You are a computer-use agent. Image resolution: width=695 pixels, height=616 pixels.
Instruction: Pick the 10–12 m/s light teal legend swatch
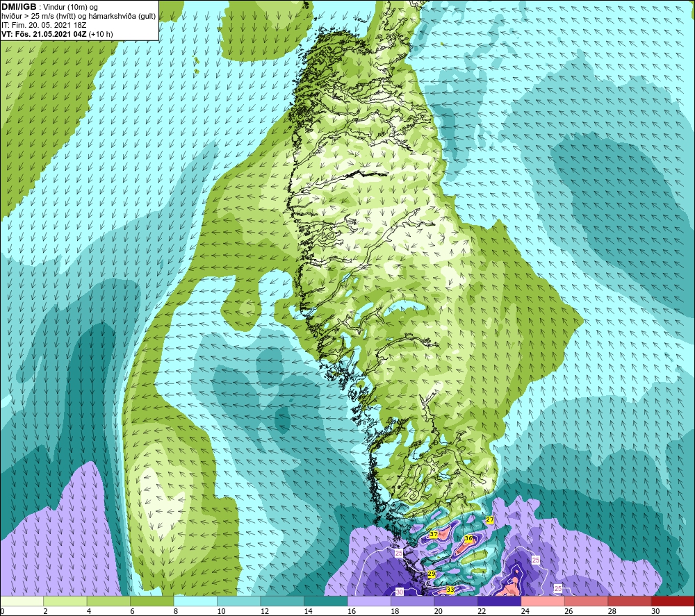click(239, 601)
